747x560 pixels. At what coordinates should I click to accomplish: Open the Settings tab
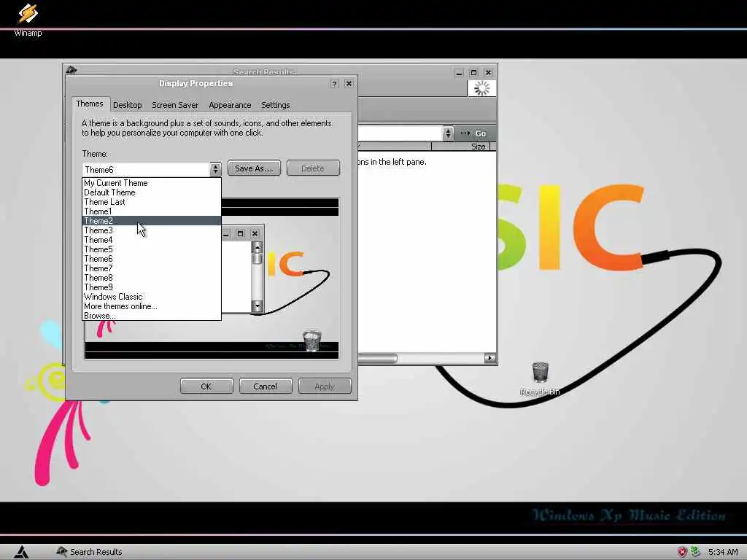point(275,105)
